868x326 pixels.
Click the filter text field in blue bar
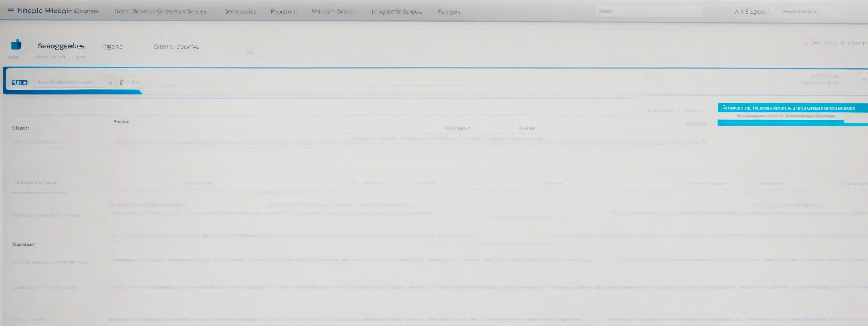point(70,82)
